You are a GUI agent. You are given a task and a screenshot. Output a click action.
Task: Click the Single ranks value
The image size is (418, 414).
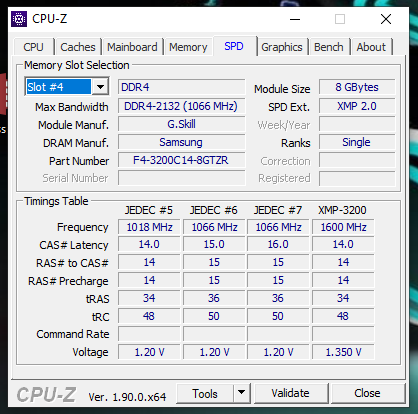click(357, 142)
